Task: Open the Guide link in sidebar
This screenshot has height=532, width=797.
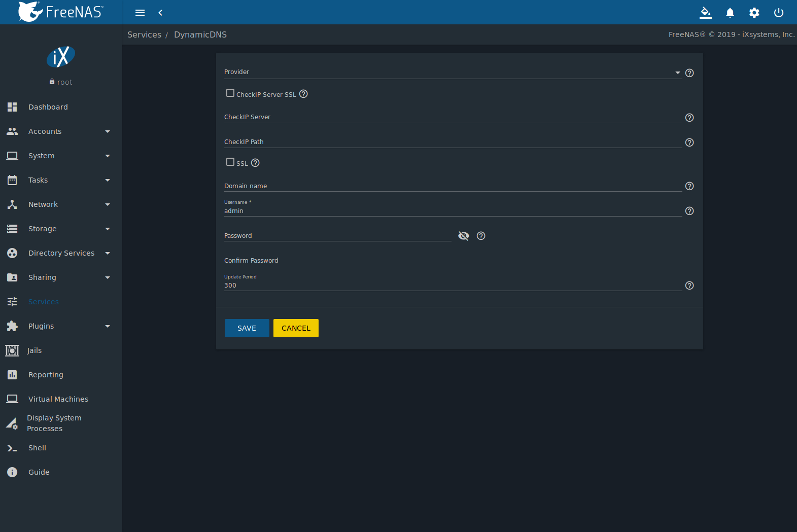Action: [x=61, y=472]
